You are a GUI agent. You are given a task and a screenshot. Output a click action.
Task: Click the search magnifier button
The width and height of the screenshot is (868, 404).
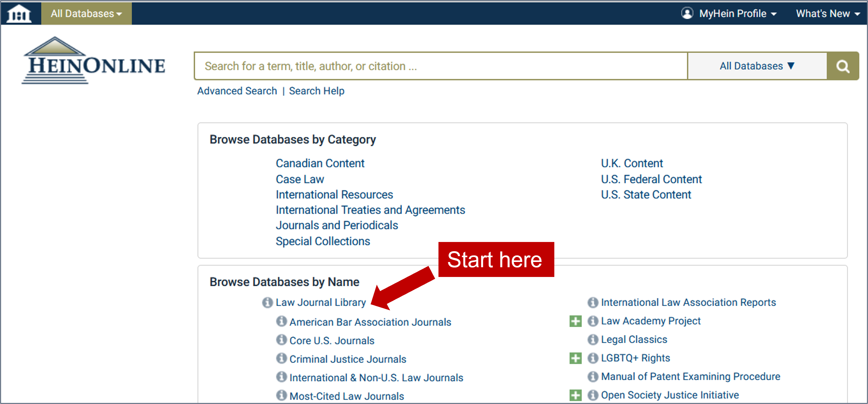[843, 66]
